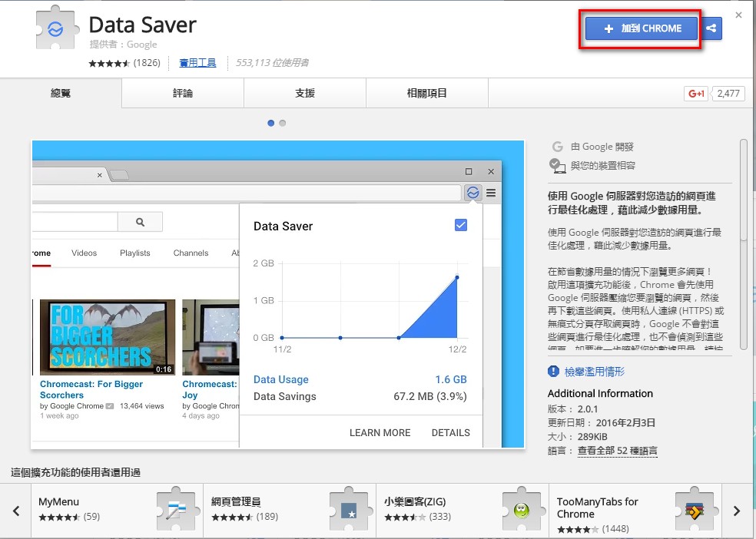Open the Chromecast: For Bigger Scorchers title link
This screenshot has height=539, width=756.
(x=91, y=389)
